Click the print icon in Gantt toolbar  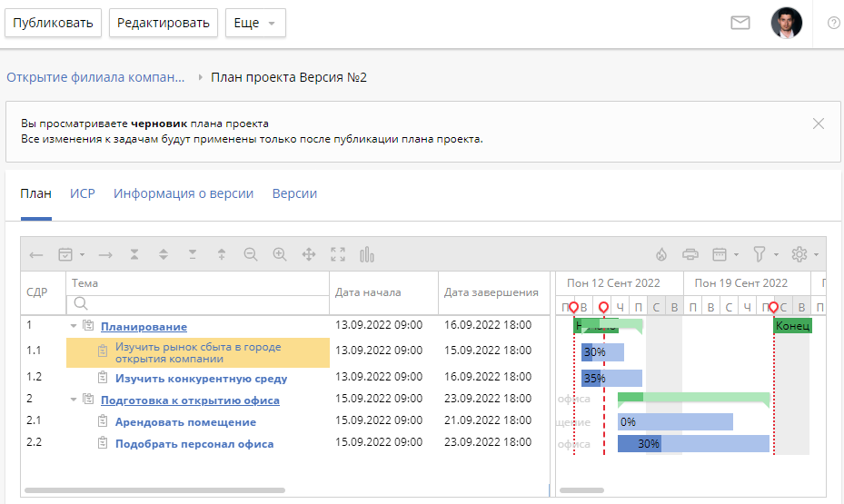click(690, 254)
